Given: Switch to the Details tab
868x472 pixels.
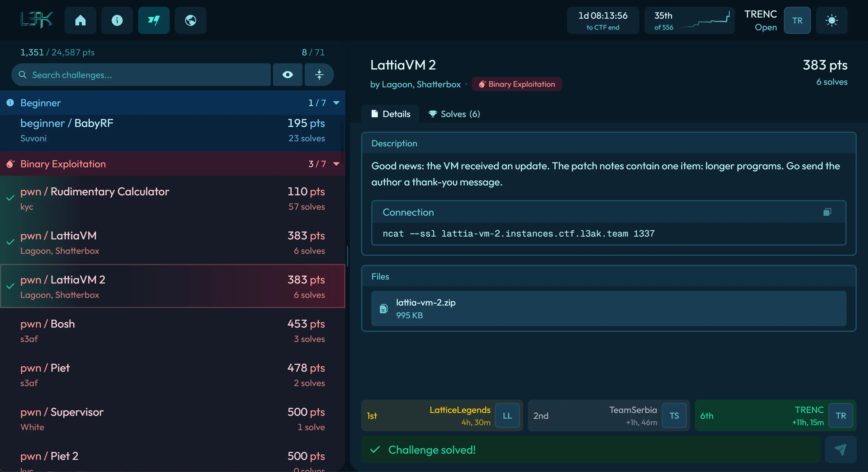Looking at the screenshot, I should tap(390, 114).
